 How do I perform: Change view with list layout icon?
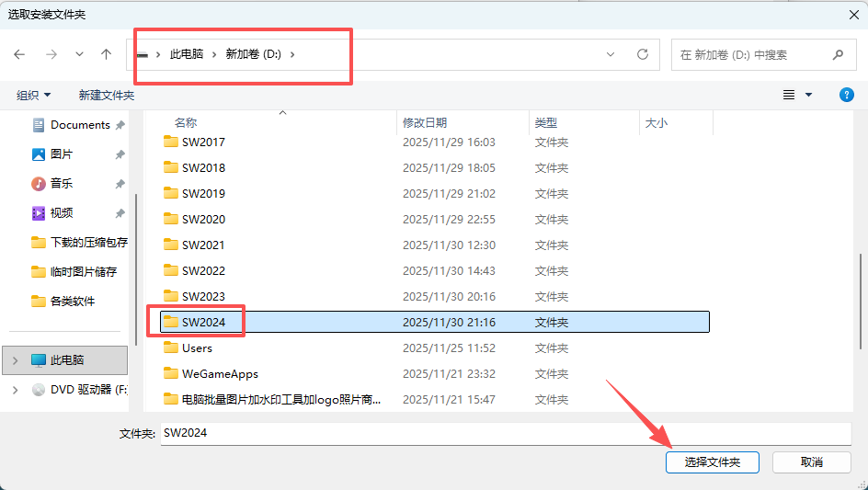click(x=789, y=96)
